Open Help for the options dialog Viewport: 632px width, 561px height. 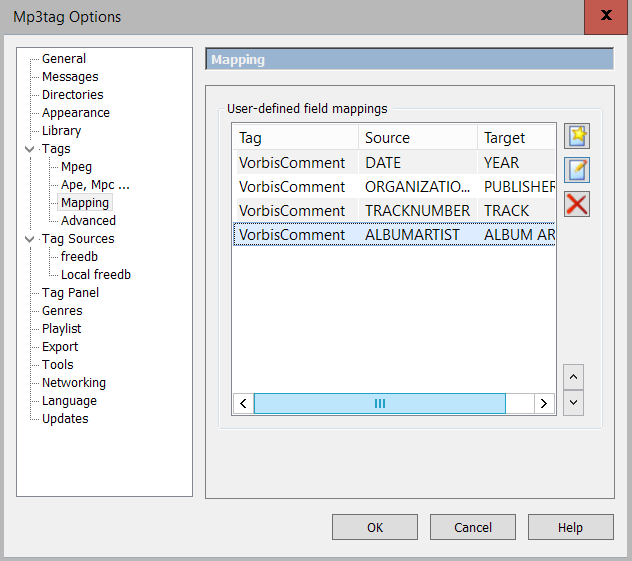point(571,527)
